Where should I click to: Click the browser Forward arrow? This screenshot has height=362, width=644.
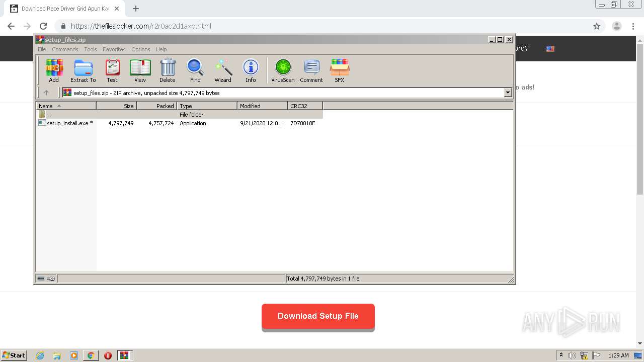(x=27, y=26)
